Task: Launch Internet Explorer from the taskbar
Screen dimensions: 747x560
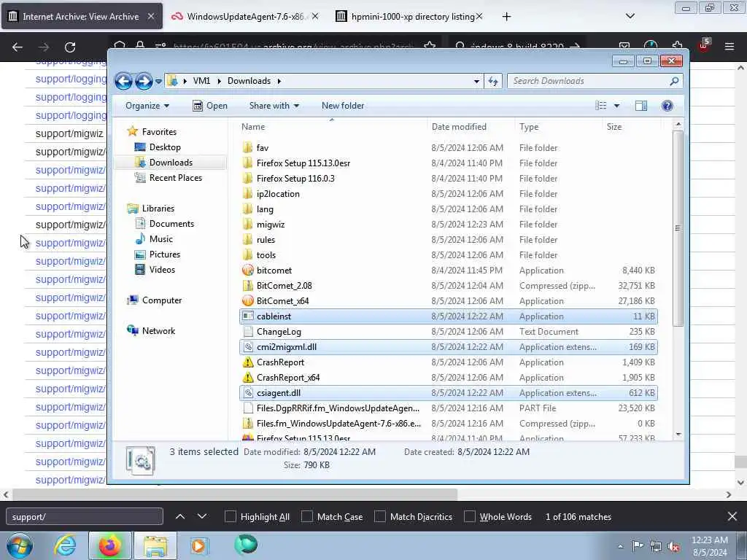Action: pos(65,545)
